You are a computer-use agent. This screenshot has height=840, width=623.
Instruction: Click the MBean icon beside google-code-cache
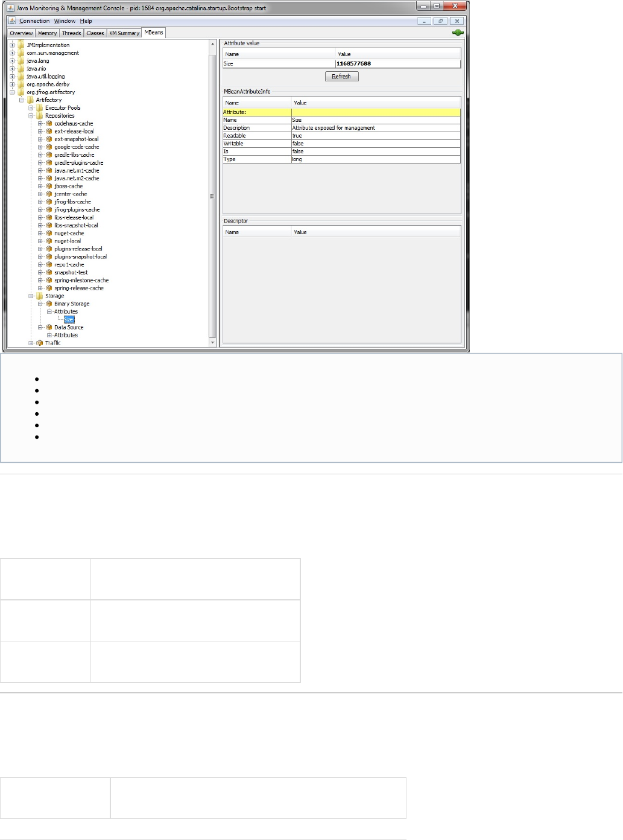tap(49, 147)
